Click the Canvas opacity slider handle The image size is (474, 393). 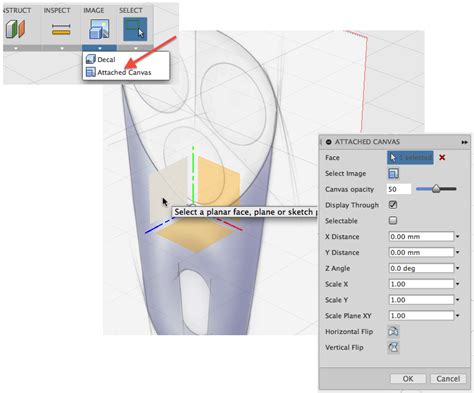point(436,189)
